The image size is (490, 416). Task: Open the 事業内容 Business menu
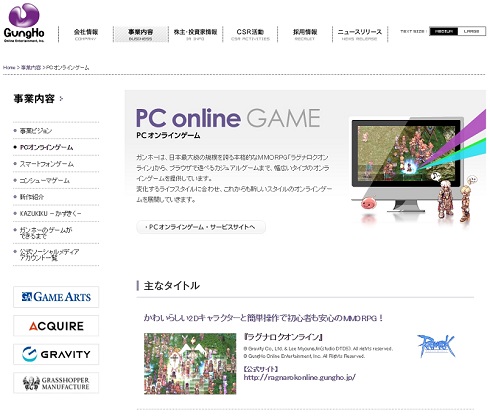pyautogui.click(x=140, y=34)
